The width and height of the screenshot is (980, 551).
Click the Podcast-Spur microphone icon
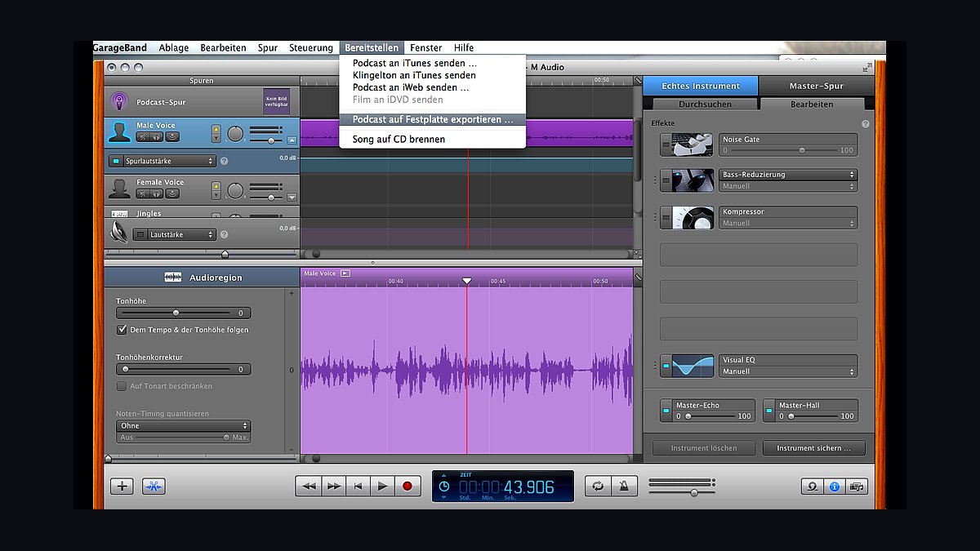click(x=119, y=102)
